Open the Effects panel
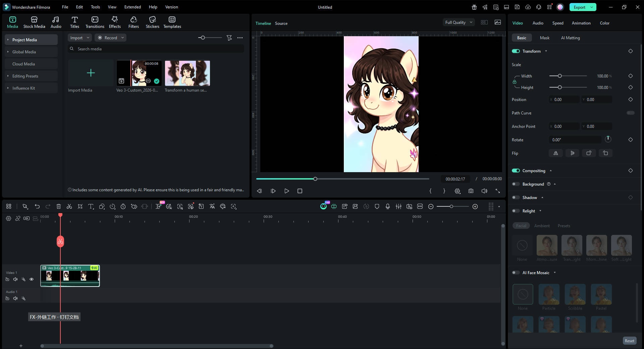 114,22
